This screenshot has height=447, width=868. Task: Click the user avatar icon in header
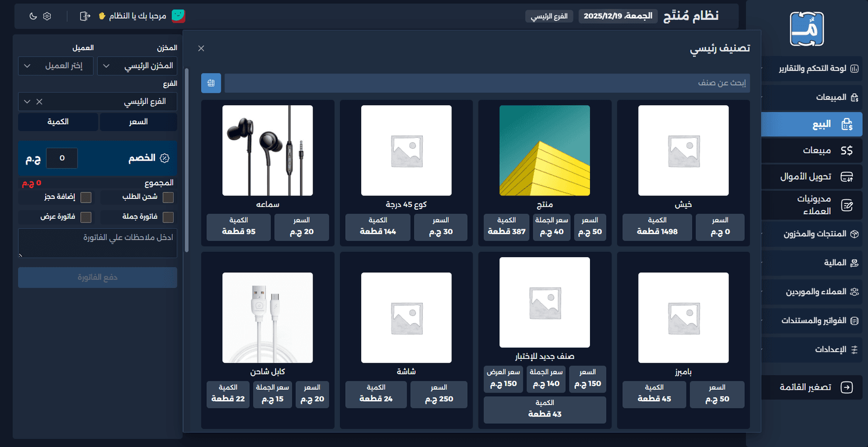point(179,16)
